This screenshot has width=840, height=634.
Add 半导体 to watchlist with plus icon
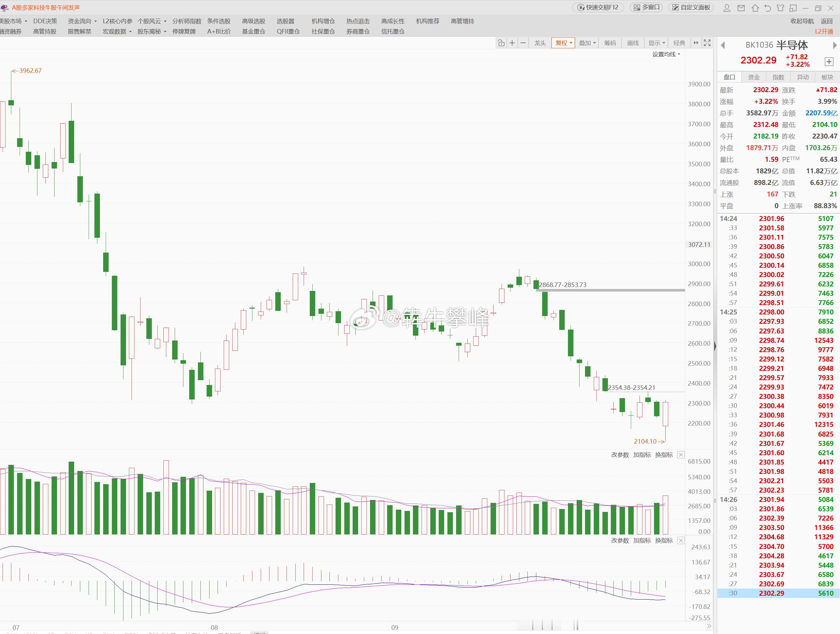(829, 62)
